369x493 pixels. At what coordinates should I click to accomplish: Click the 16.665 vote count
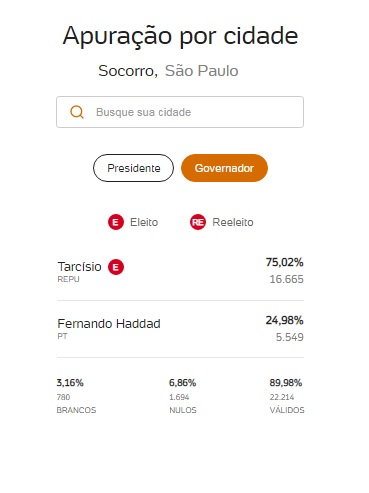pyautogui.click(x=286, y=279)
